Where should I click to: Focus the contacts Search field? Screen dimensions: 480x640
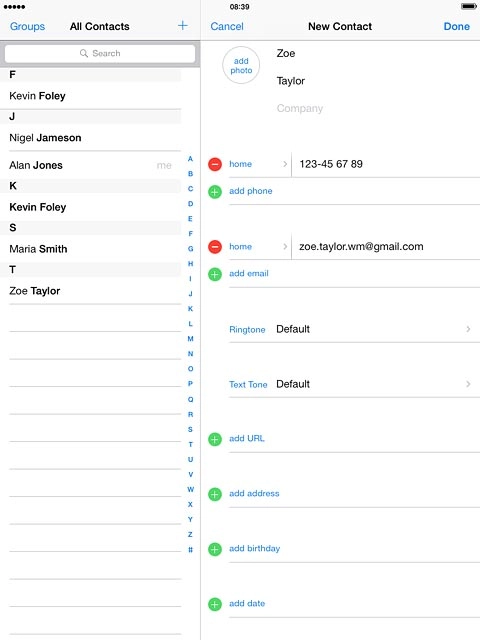click(100, 53)
